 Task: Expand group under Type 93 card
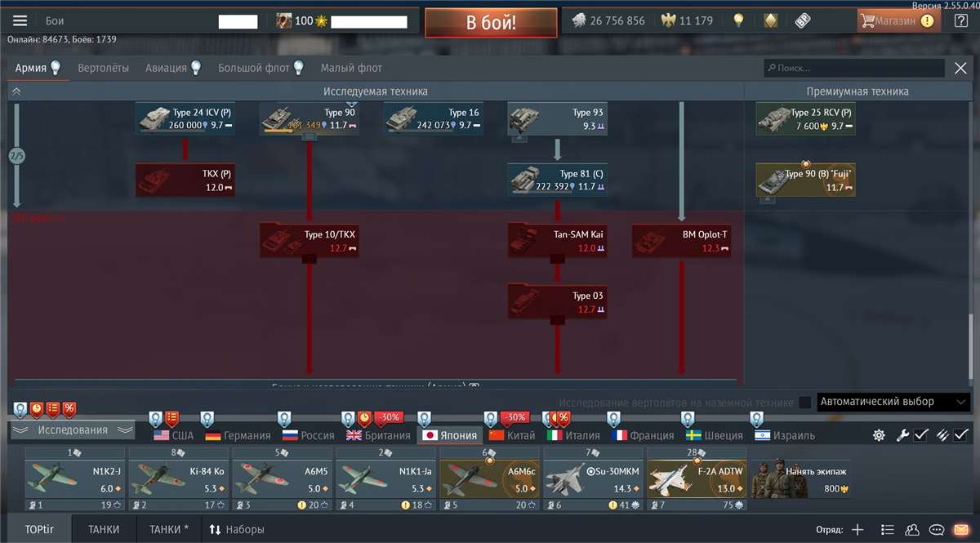click(x=519, y=138)
